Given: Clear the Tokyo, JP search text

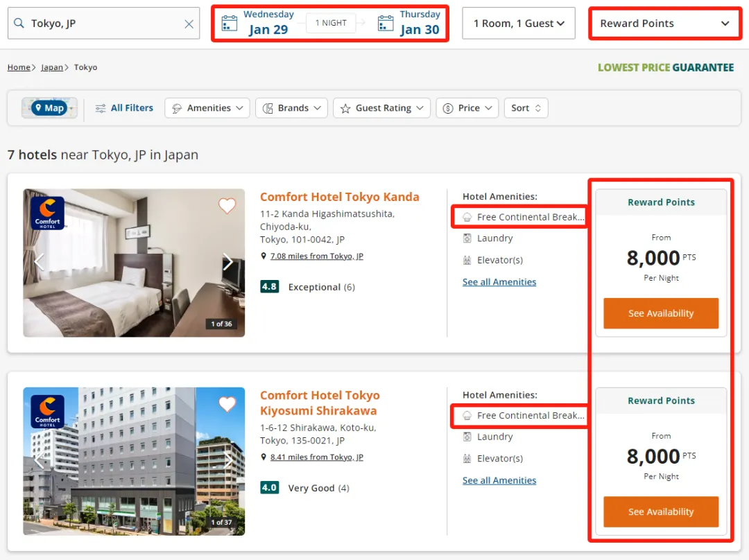Looking at the screenshot, I should 189,24.
